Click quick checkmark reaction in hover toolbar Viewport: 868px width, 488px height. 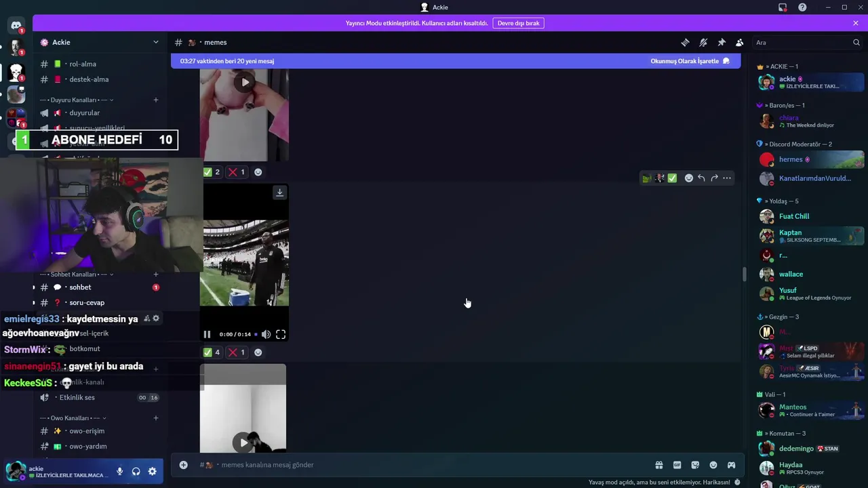coord(672,178)
